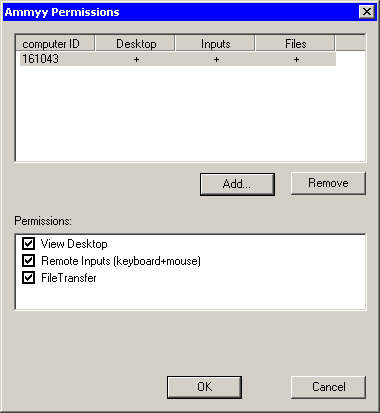Click the Files column header

[x=295, y=44]
